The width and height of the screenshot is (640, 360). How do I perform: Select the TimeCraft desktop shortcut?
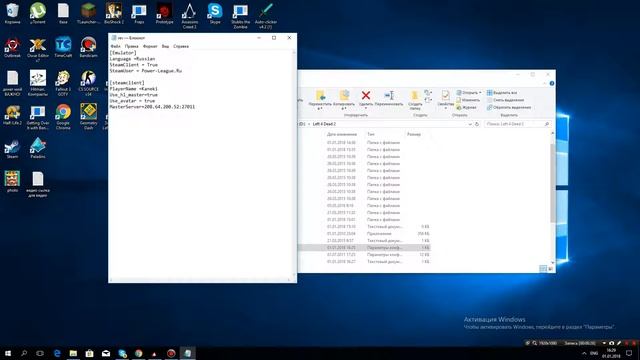tap(63, 47)
